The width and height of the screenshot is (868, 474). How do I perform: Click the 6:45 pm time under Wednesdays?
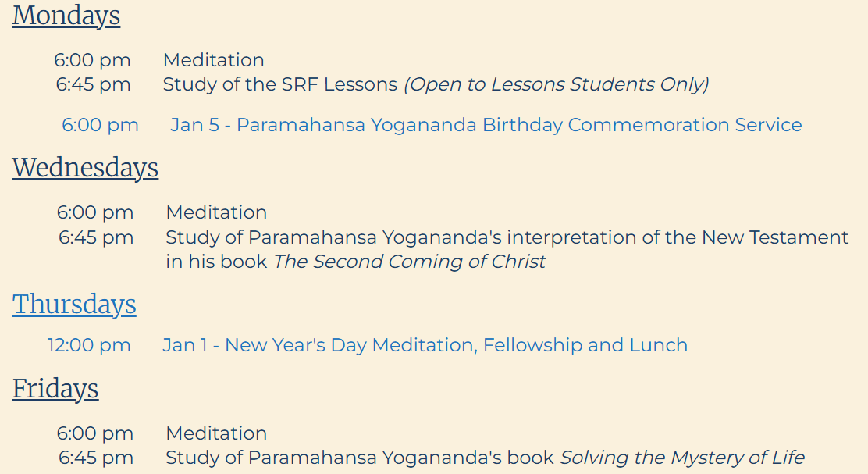(96, 237)
